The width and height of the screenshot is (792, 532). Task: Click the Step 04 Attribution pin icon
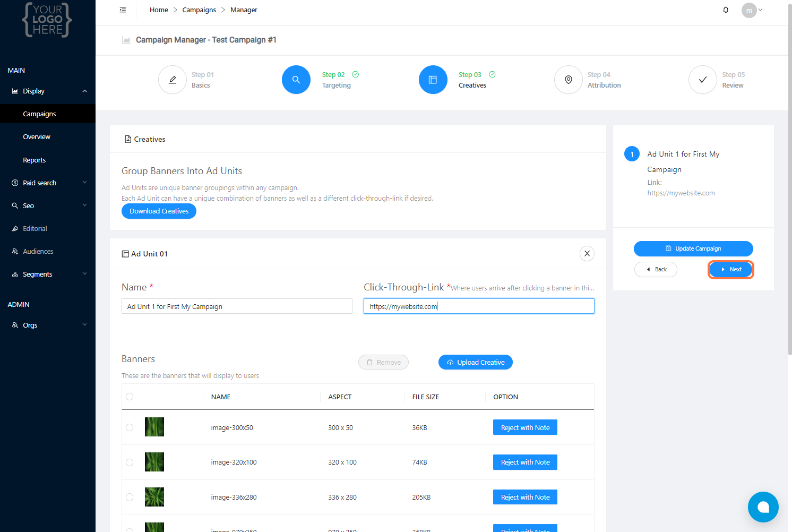(569, 80)
